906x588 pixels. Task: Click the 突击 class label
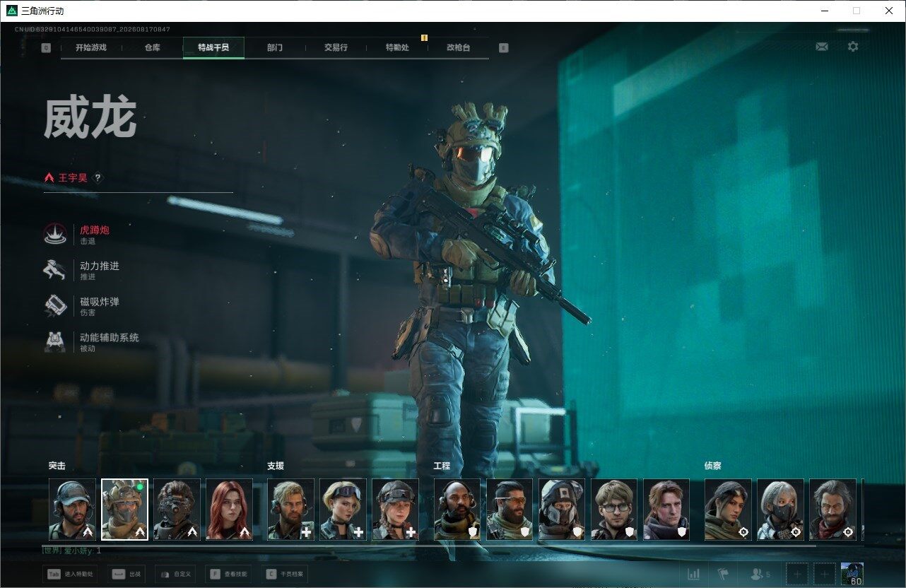pos(57,466)
